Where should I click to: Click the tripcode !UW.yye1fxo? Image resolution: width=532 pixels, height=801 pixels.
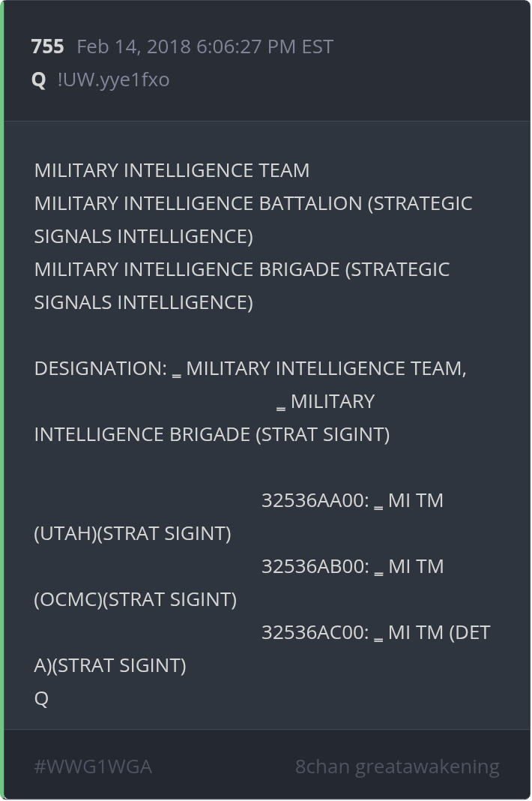coord(113,79)
